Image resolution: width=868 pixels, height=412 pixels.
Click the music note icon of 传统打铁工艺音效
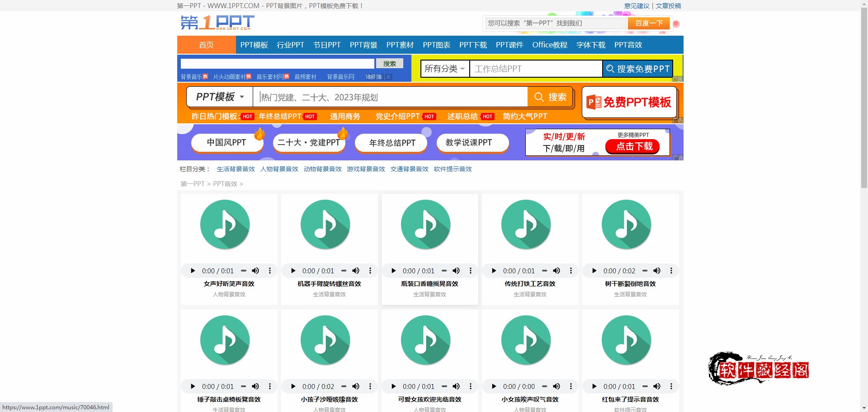tap(526, 225)
